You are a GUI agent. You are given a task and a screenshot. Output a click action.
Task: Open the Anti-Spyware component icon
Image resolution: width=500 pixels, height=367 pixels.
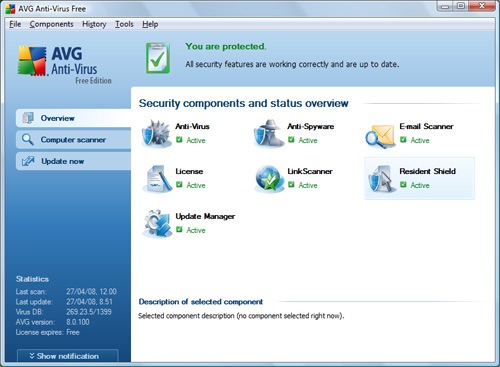(268, 134)
